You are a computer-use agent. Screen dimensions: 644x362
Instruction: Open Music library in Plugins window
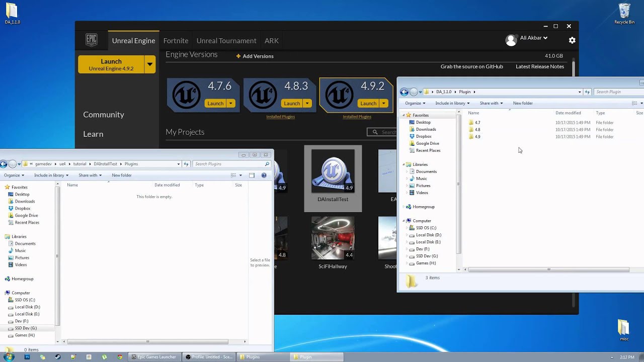[17, 250]
